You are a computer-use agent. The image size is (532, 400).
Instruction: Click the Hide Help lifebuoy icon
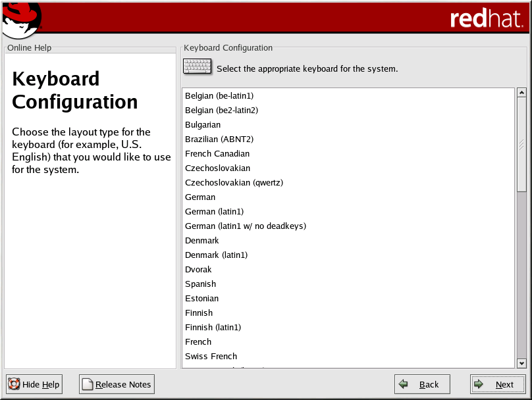14,384
